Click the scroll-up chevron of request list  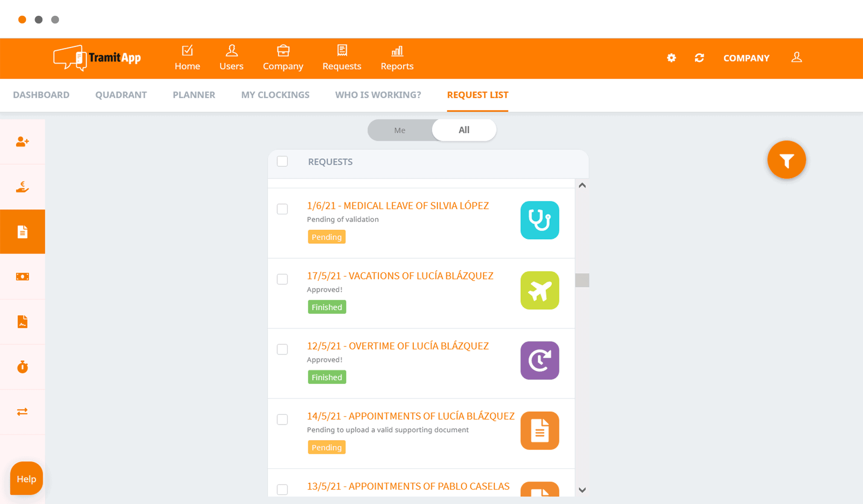pos(582,185)
